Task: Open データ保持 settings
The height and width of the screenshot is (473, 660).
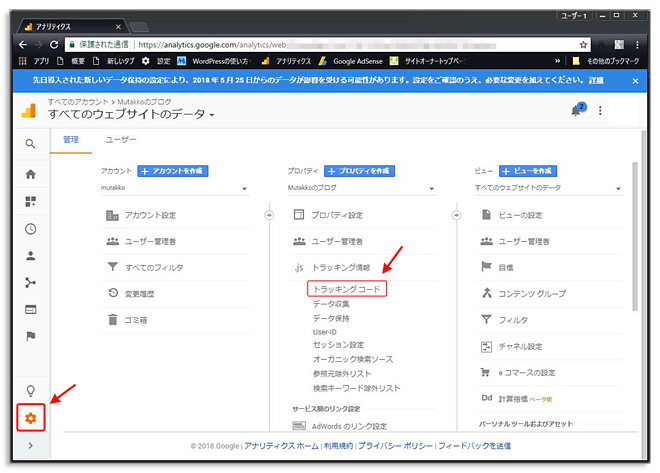Action: pos(331,319)
